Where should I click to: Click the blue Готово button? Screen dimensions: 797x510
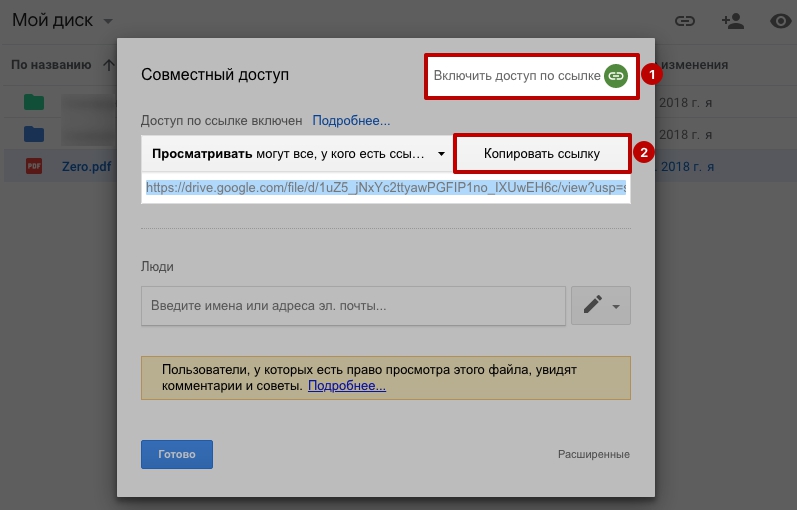[177, 454]
